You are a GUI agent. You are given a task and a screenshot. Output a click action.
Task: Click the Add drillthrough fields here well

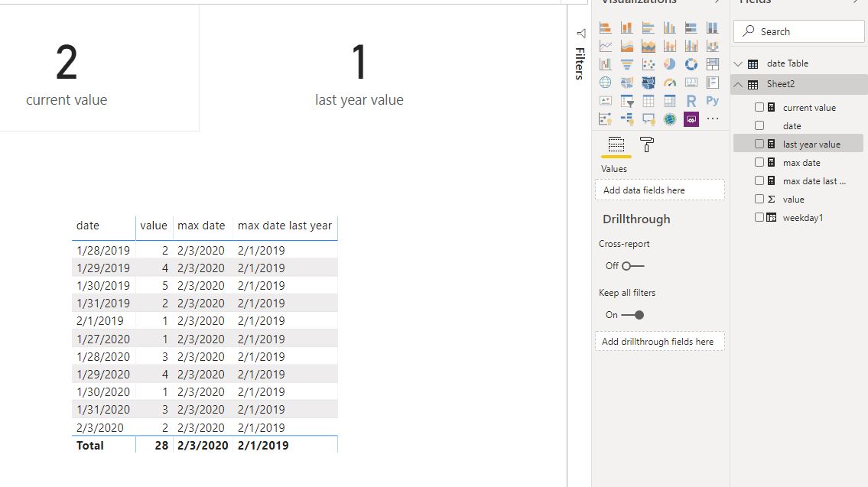tap(660, 342)
